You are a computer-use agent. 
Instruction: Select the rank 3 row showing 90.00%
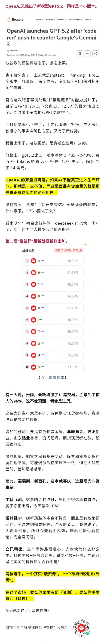pos(53,284)
